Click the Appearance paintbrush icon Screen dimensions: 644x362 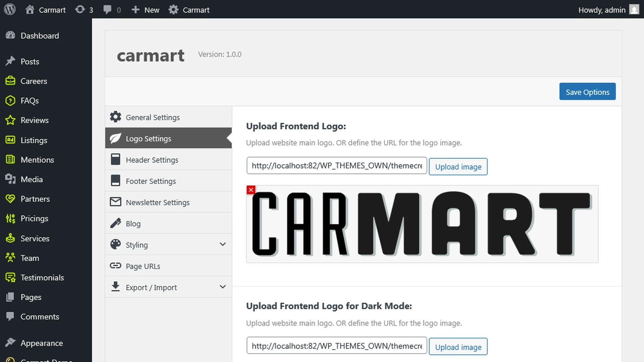click(x=10, y=343)
